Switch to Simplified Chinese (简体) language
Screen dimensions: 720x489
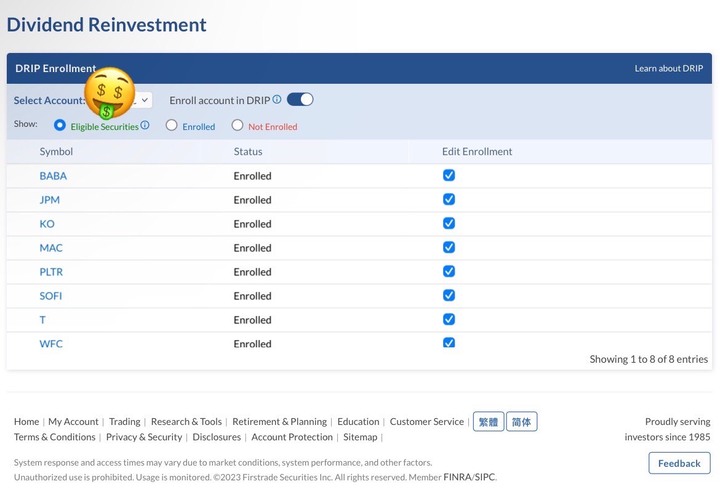click(x=522, y=422)
